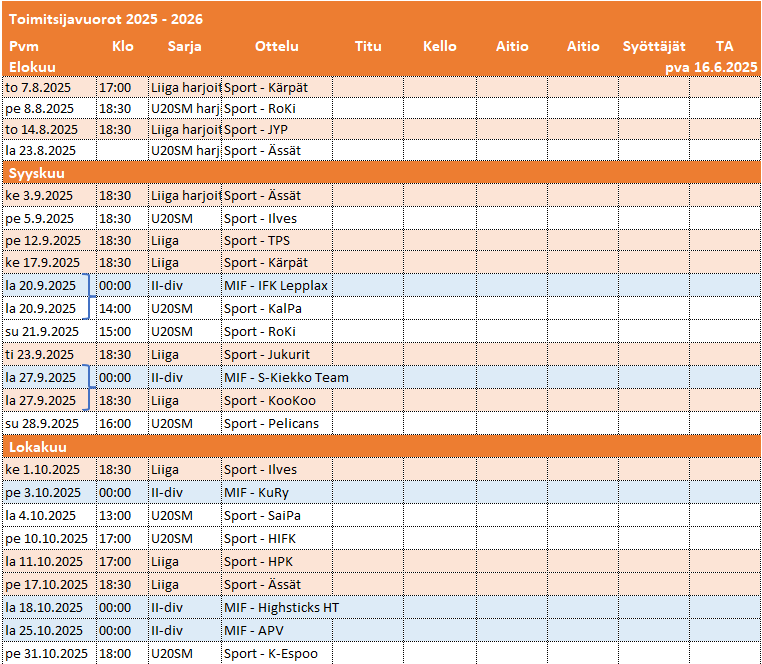Select date cell 'to 7.8.2025'
The height and width of the screenshot is (664, 762).
(x=50, y=87)
